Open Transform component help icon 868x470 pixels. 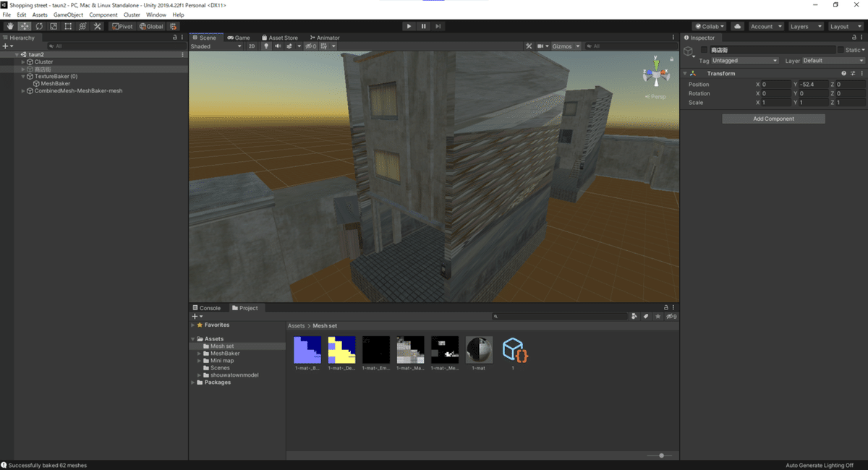[843, 73]
